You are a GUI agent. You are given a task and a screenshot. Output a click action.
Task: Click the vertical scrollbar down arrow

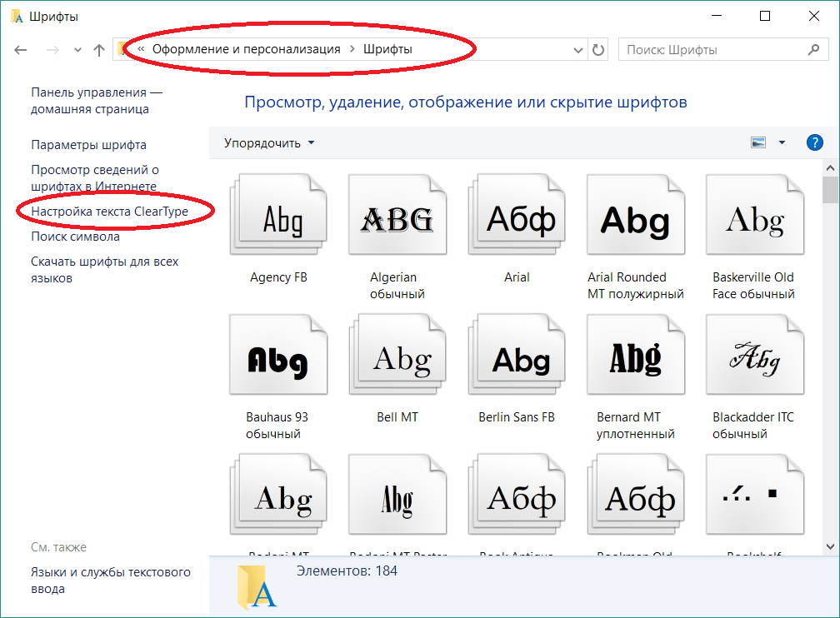pyautogui.click(x=830, y=546)
